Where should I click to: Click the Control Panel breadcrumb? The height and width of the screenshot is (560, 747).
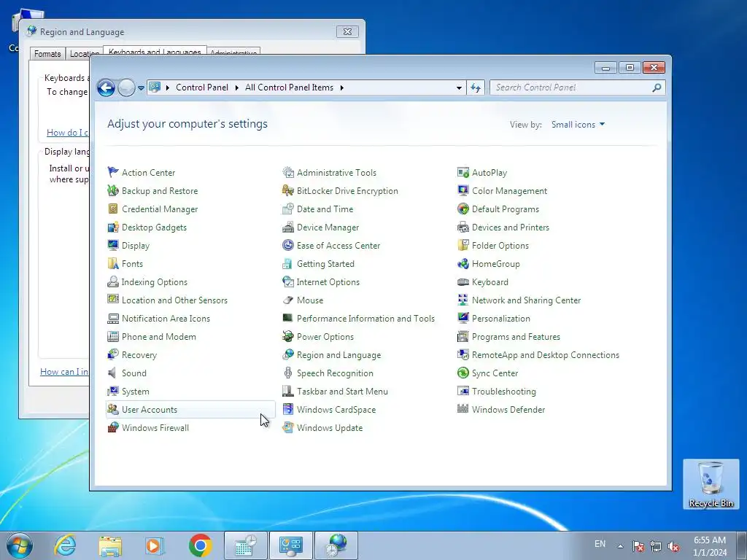pos(202,87)
